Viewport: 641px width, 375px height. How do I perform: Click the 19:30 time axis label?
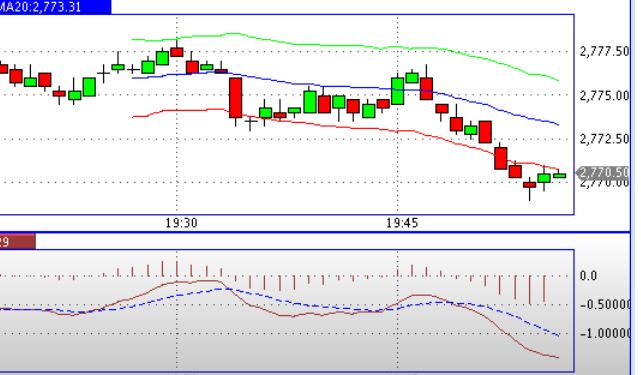tap(181, 223)
